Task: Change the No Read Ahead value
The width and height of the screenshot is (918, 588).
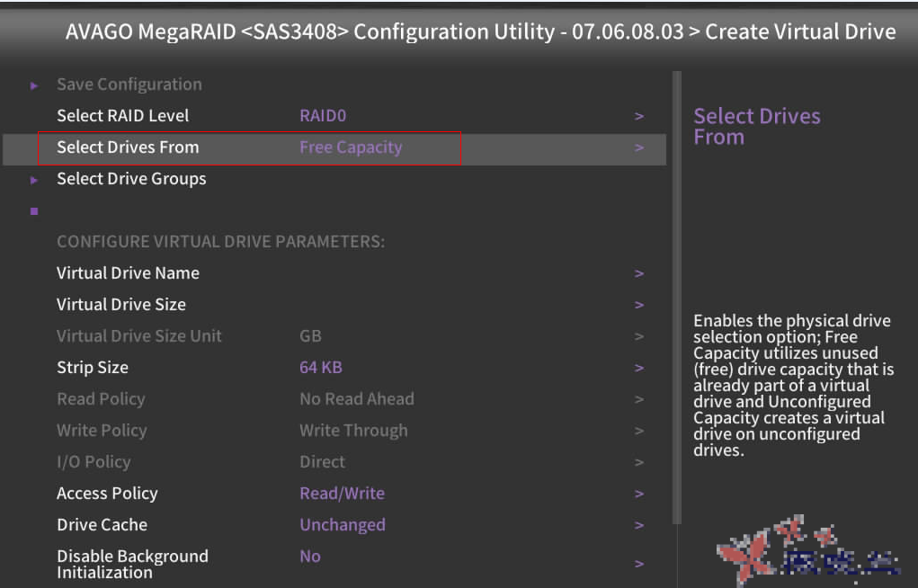Action: pos(357,399)
